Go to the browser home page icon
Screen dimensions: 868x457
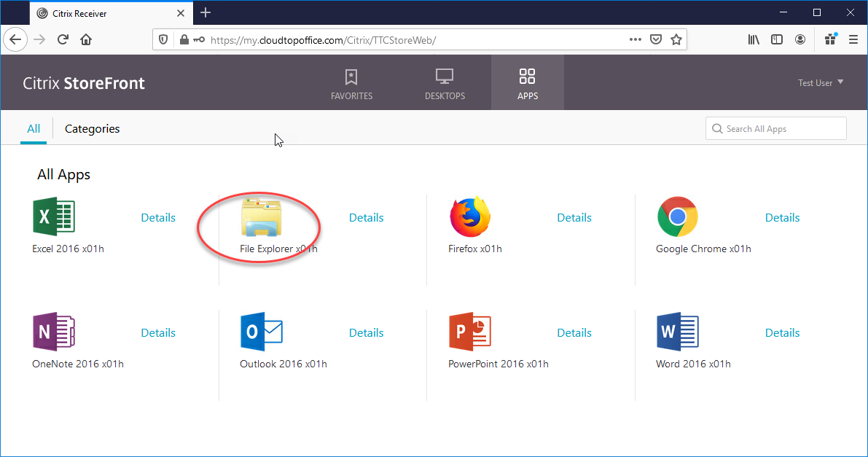coord(86,40)
